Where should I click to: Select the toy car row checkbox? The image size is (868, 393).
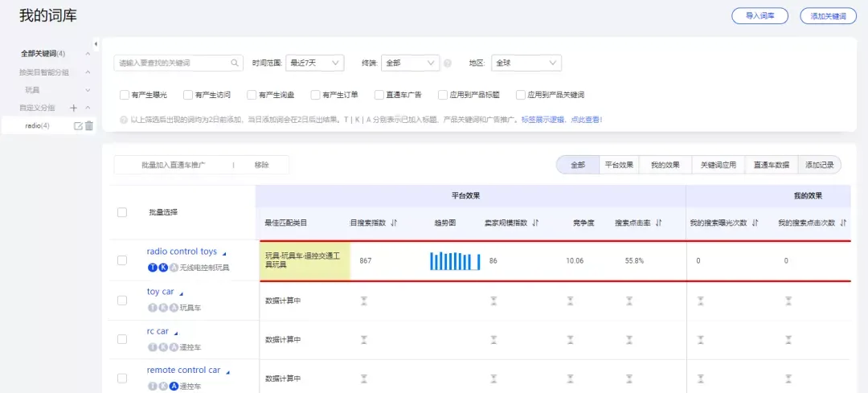[x=122, y=300]
